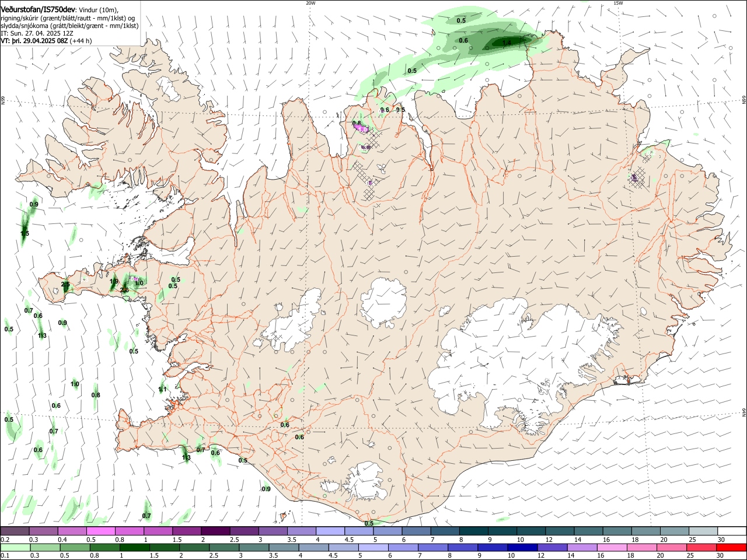Select the bright pink 0.5 legend swatch
The width and height of the screenshot is (747, 560).
pos(100,531)
